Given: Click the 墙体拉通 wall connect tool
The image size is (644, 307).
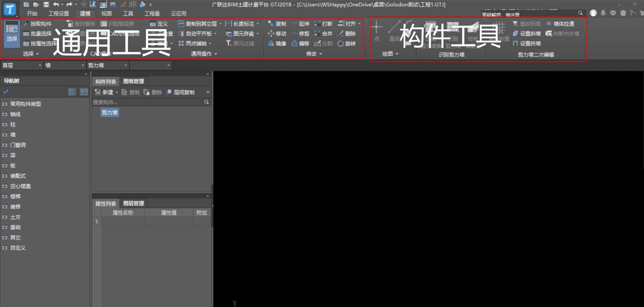Looking at the screenshot, I should pos(560,24).
